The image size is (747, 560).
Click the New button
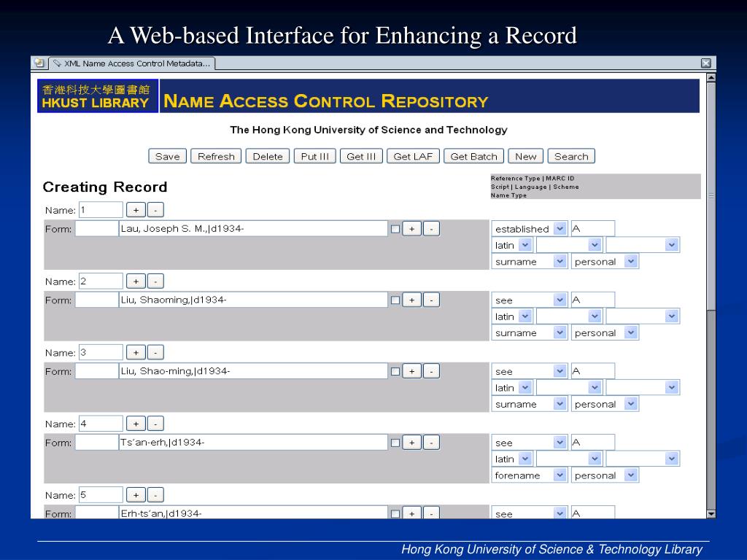[x=525, y=156]
